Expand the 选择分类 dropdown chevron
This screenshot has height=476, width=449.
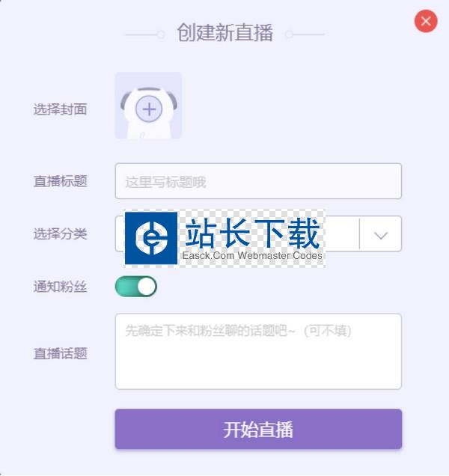coord(381,235)
